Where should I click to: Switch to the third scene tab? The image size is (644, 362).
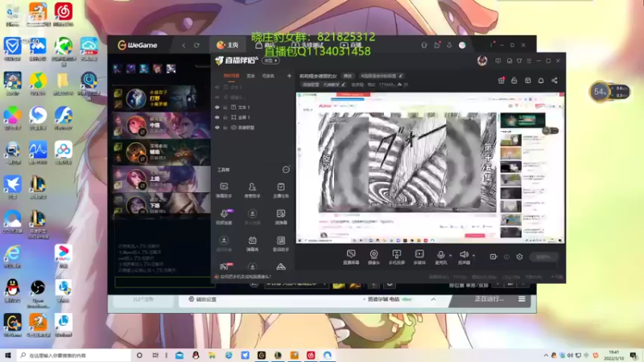coord(268,76)
